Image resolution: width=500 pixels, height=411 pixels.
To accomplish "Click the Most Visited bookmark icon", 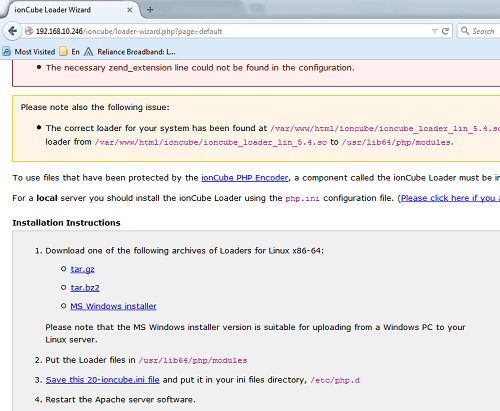I will click(6, 52).
